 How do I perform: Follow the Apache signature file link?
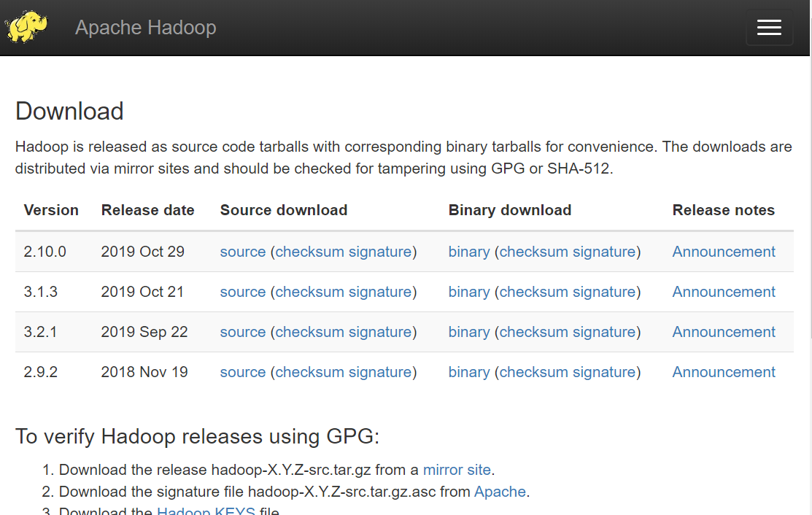click(x=500, y=492)
